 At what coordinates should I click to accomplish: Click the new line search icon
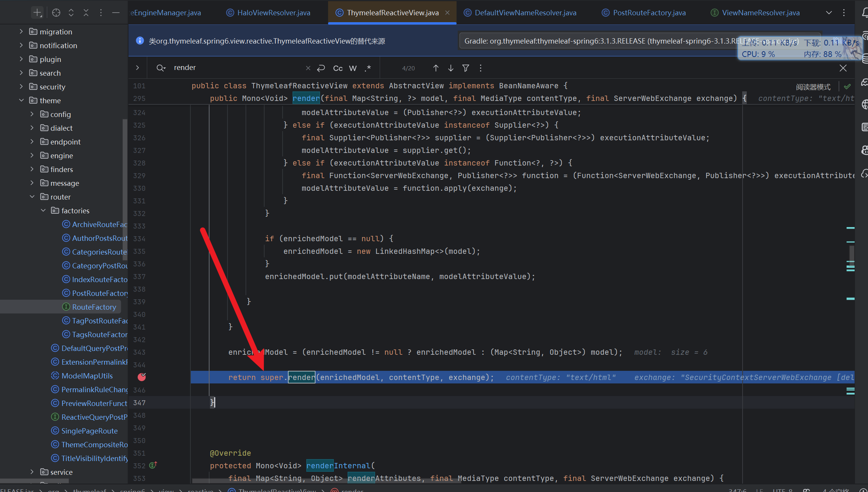coord(321,68)
